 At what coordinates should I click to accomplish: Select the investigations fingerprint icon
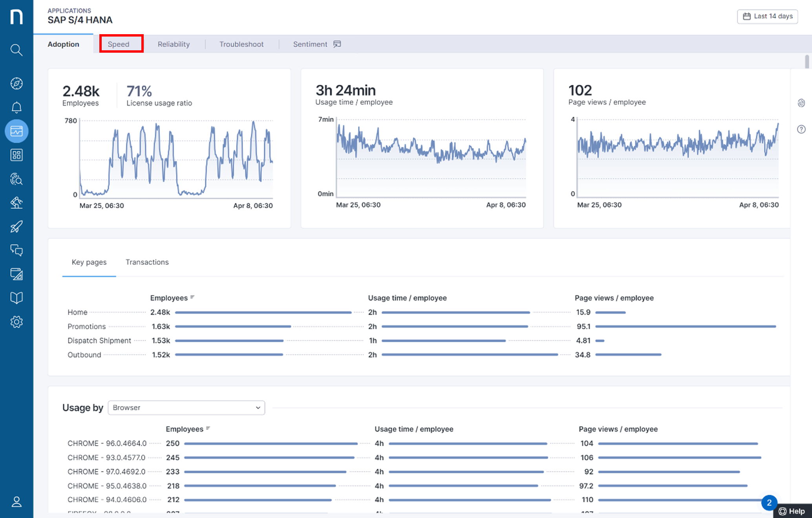click(16, 179)
